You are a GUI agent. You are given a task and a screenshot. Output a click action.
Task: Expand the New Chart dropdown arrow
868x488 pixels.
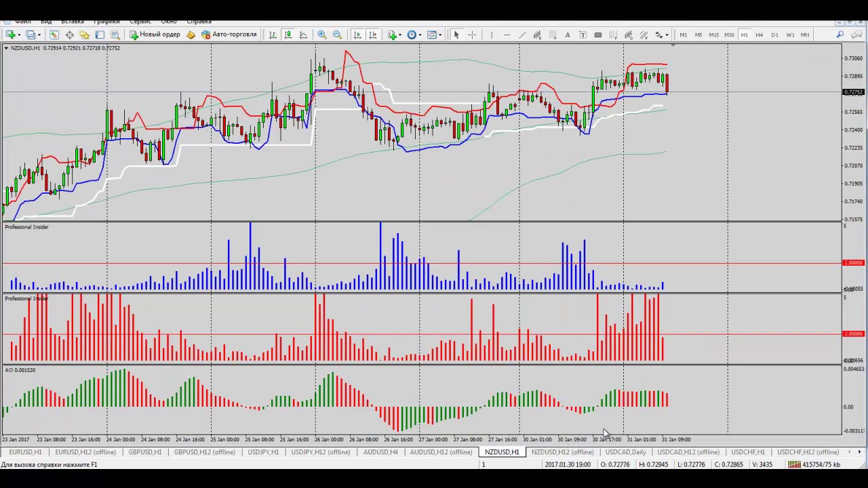tap(19, 35)
